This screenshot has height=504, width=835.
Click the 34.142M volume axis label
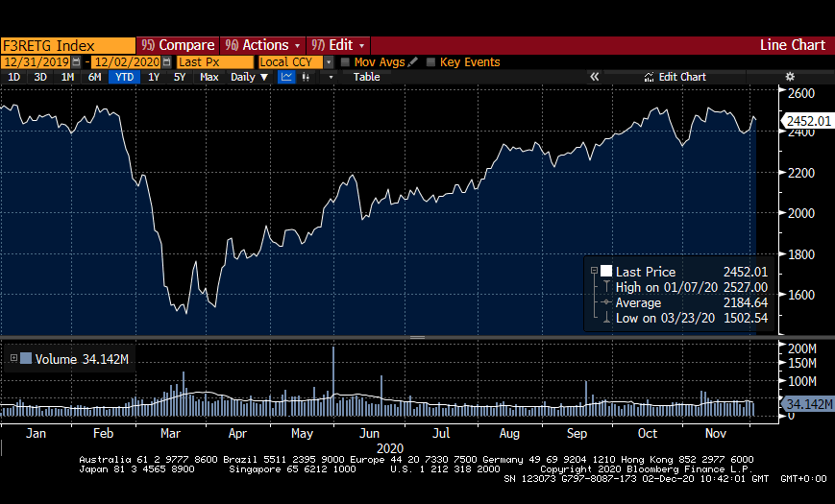point(808,404)
